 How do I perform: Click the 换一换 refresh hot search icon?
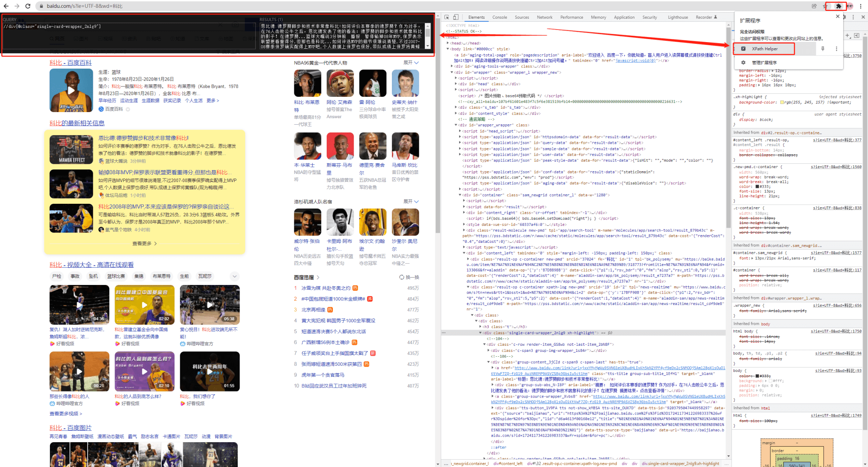tap(402, 277)
